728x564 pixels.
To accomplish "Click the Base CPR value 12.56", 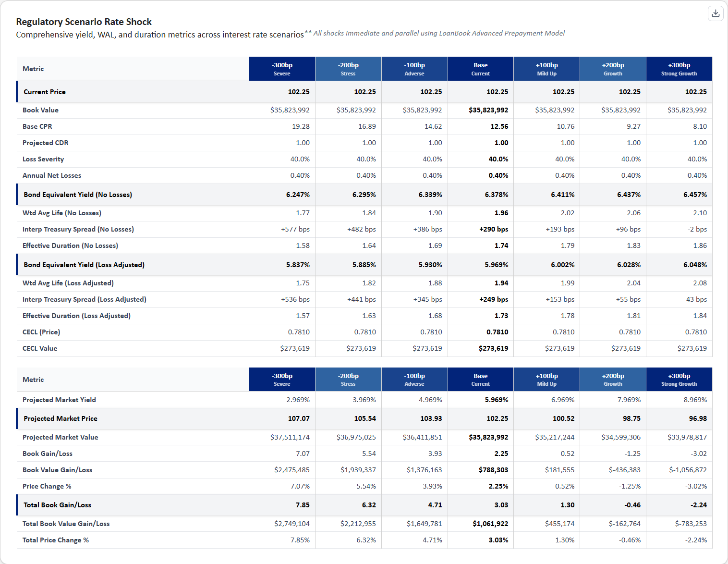I will (499, 126).
